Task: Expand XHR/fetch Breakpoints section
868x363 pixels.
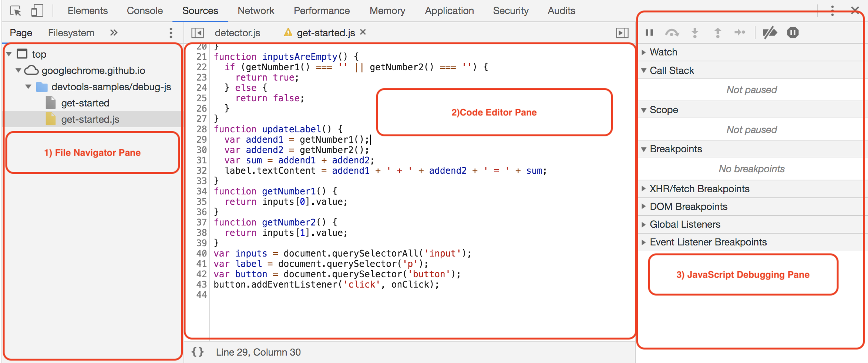Action: 643,189
